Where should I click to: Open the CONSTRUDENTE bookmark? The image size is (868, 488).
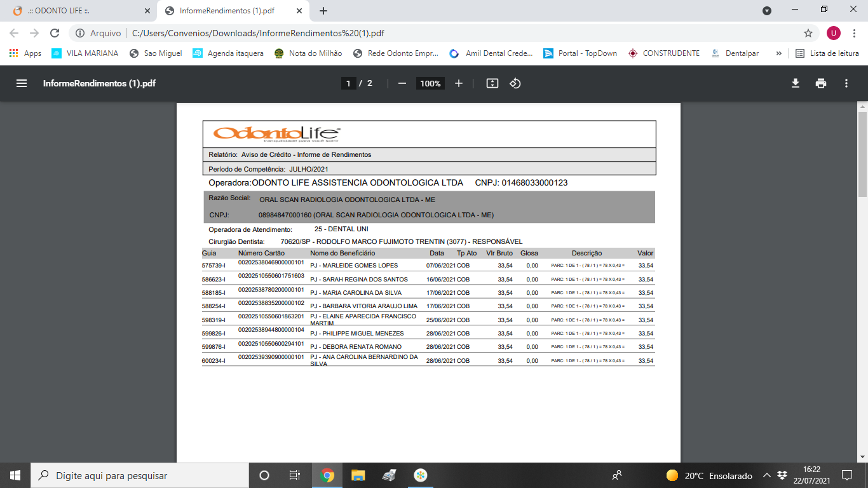(664, 53)
